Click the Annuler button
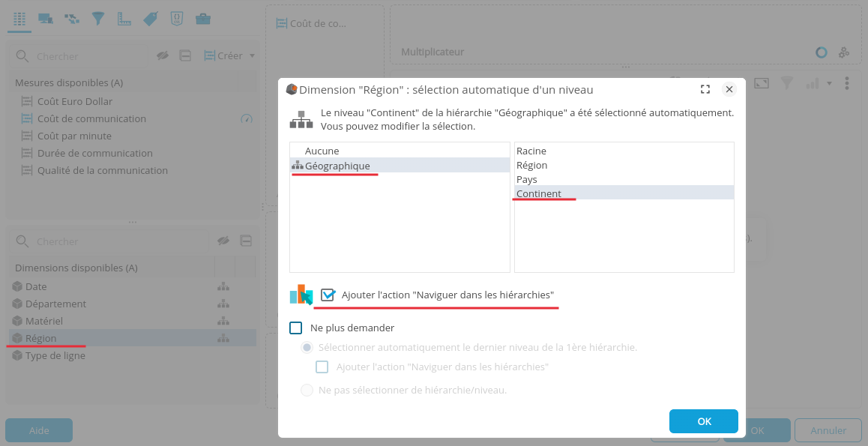The image size is (868, 446). tap(828, 430)
